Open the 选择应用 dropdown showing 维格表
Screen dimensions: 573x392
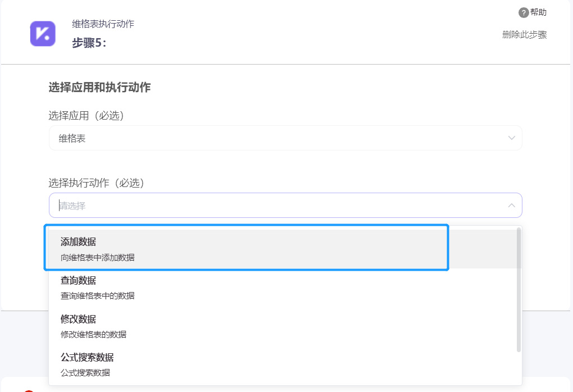click(285, 138)
